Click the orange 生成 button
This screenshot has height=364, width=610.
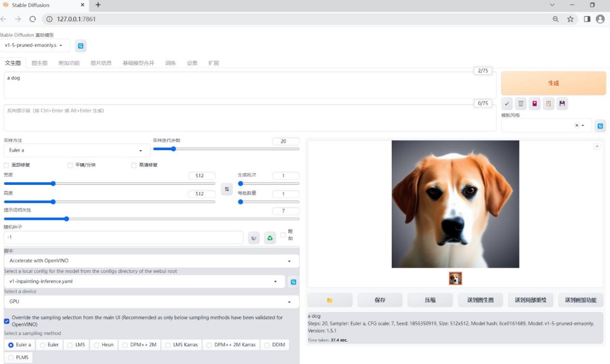[553, 83]
